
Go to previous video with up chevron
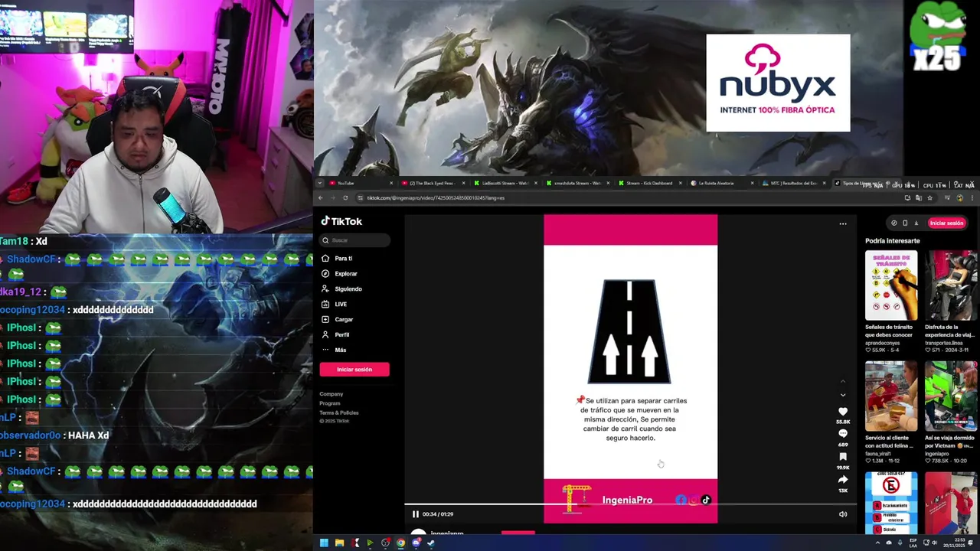coord(843,381)
